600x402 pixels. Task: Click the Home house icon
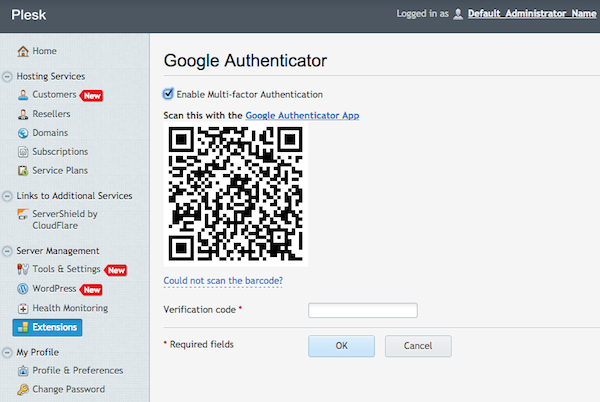(23, 51)
